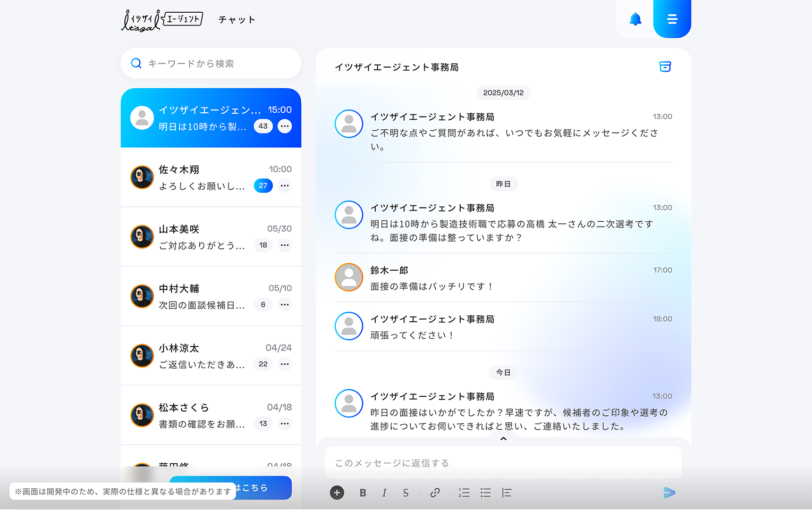Image resolution: width=812 pixels, height=510 pixels.
Task: Insert a block quote
Action: point(506,493)
